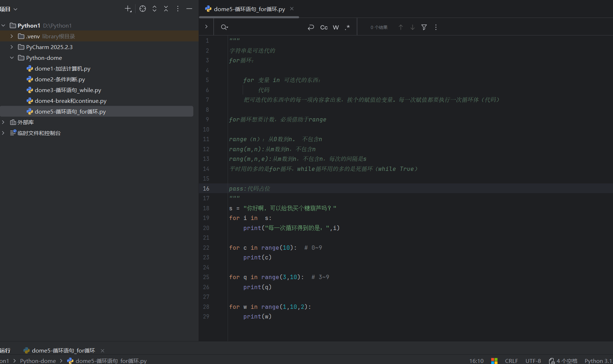Expand 临时文件和控制台 node
The width and height of the screenshot is (613, 364).
(3, 133)
